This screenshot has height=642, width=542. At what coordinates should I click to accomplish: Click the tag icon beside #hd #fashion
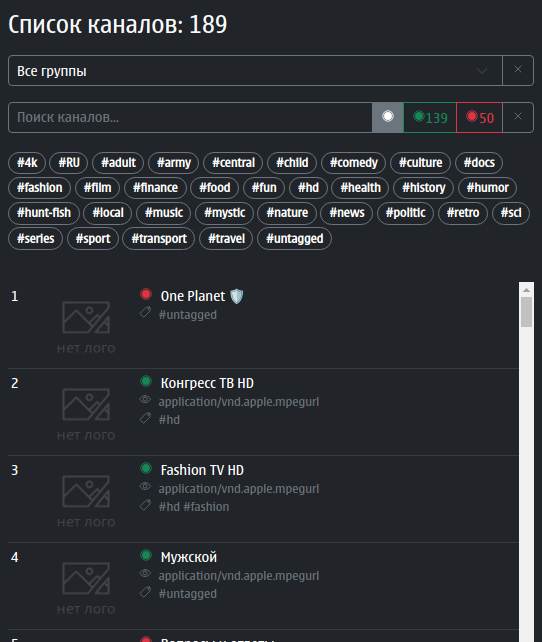(145, 505)
